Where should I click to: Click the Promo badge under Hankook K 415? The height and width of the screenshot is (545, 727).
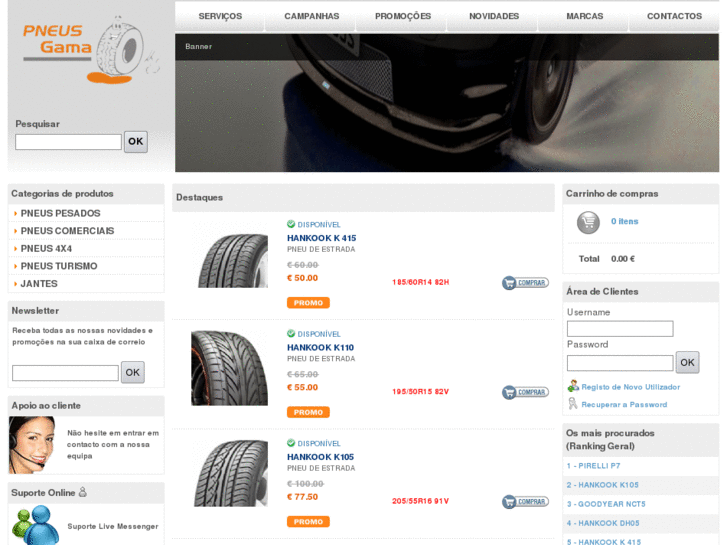click(x=308, y=303)
